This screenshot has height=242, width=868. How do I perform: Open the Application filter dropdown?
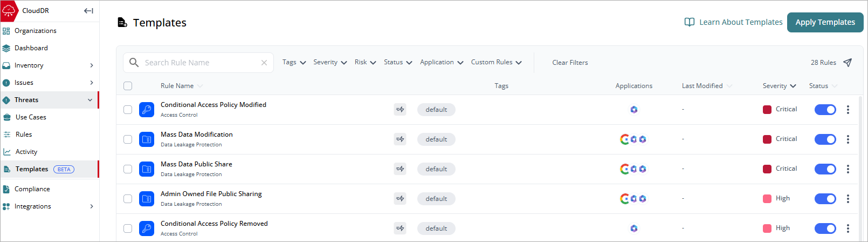pyautogui.click(x=442, y=63)
